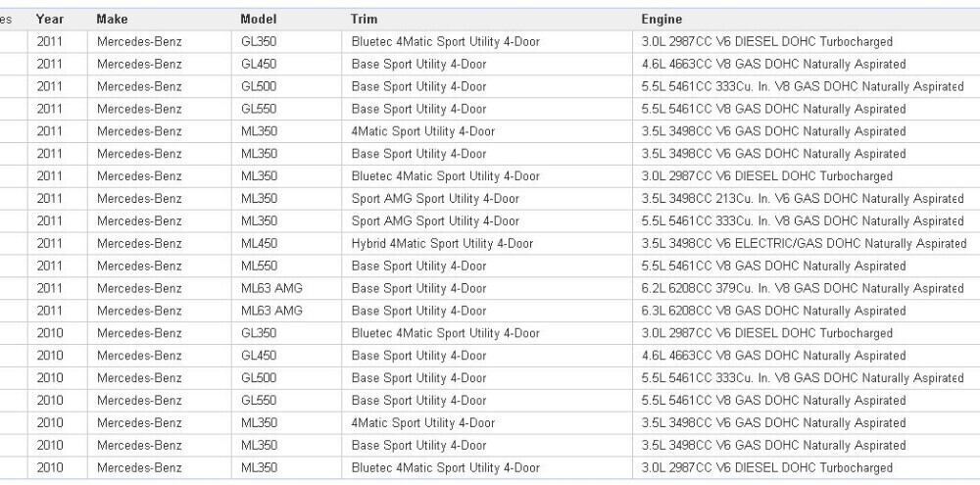Select the 6.3L 6208CC V8 engine cell

pos(773,312)
